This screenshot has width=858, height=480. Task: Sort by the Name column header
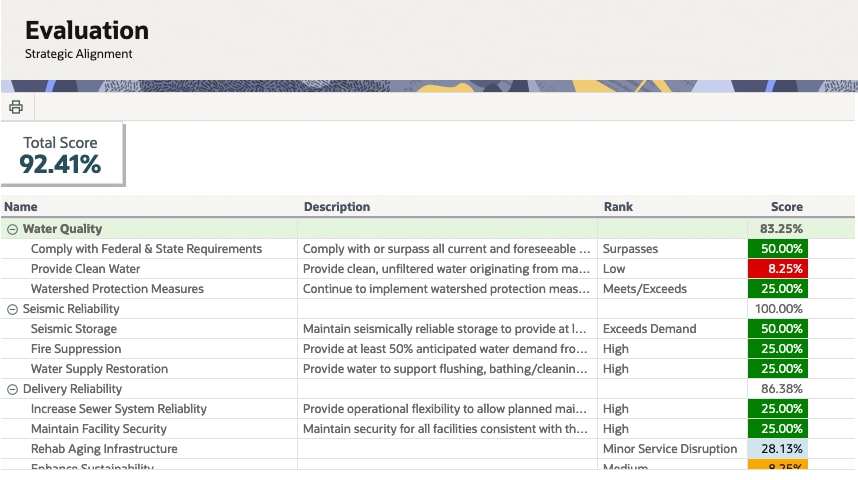(21, 207)
